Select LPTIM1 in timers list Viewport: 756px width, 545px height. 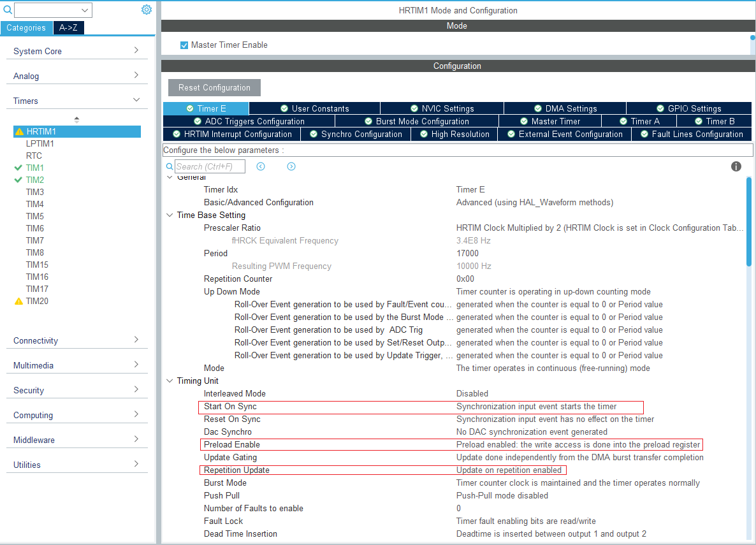(40, 143)
